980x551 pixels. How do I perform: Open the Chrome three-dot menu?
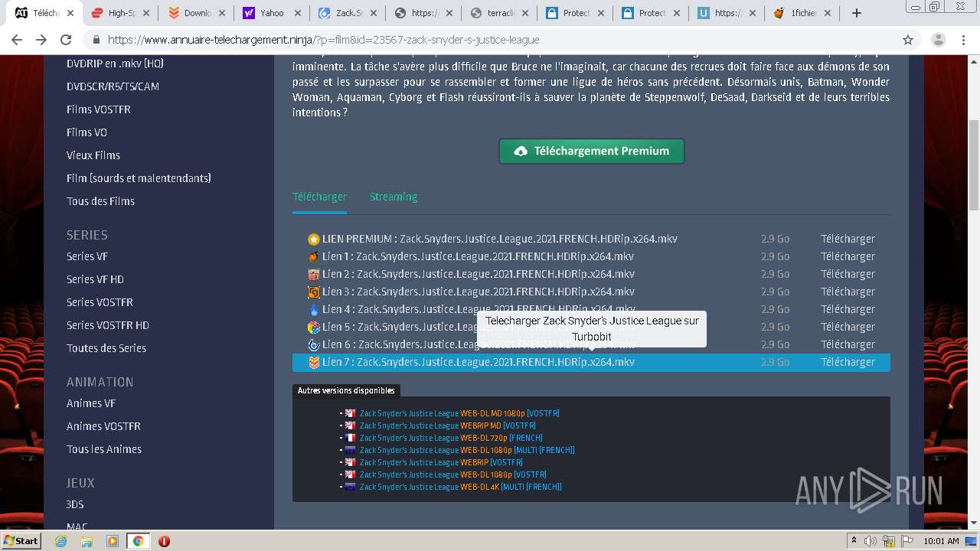pos(963,40)
